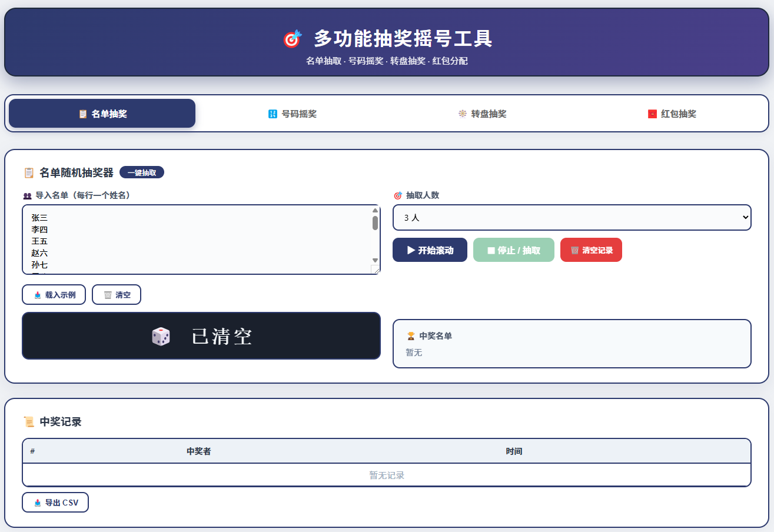
Task: Click the red 清空记录 button
Action: tap(591, 250)
